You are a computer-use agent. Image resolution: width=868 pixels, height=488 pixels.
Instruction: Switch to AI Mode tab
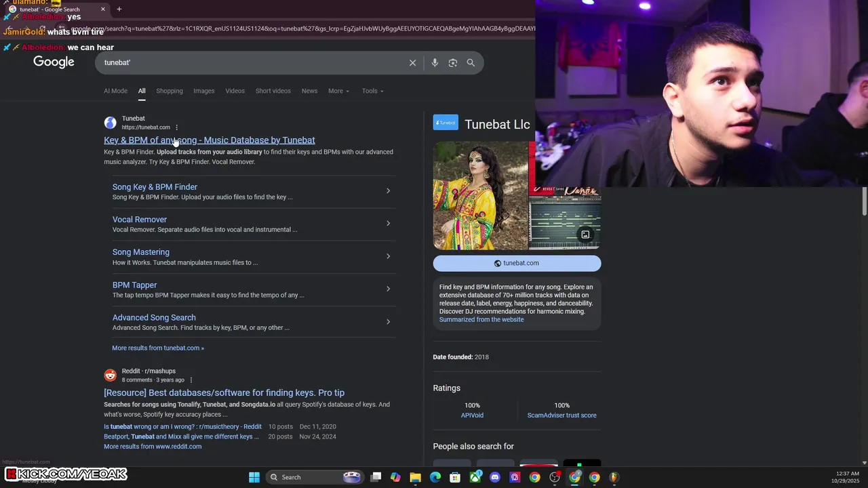(x=115, y=91)
